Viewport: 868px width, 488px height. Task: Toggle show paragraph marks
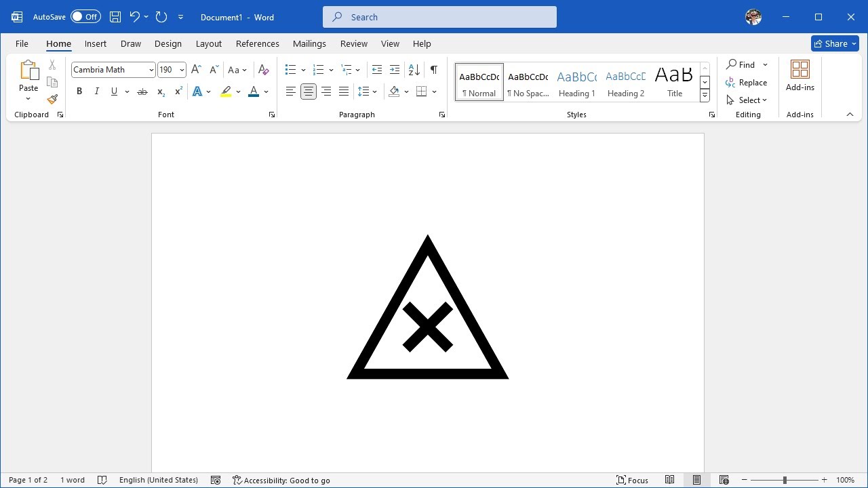[x=434, y=70]
